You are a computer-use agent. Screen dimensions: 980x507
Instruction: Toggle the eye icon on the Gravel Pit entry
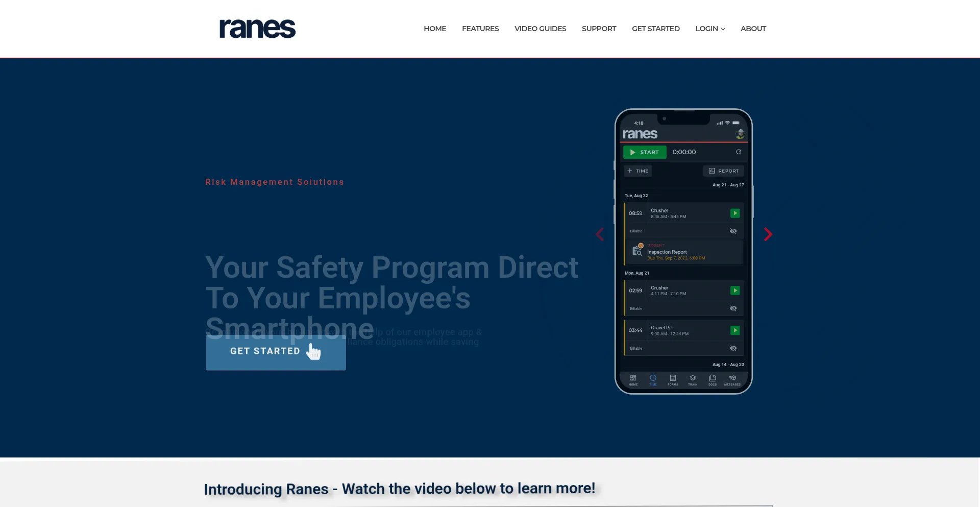click(733, 348)
